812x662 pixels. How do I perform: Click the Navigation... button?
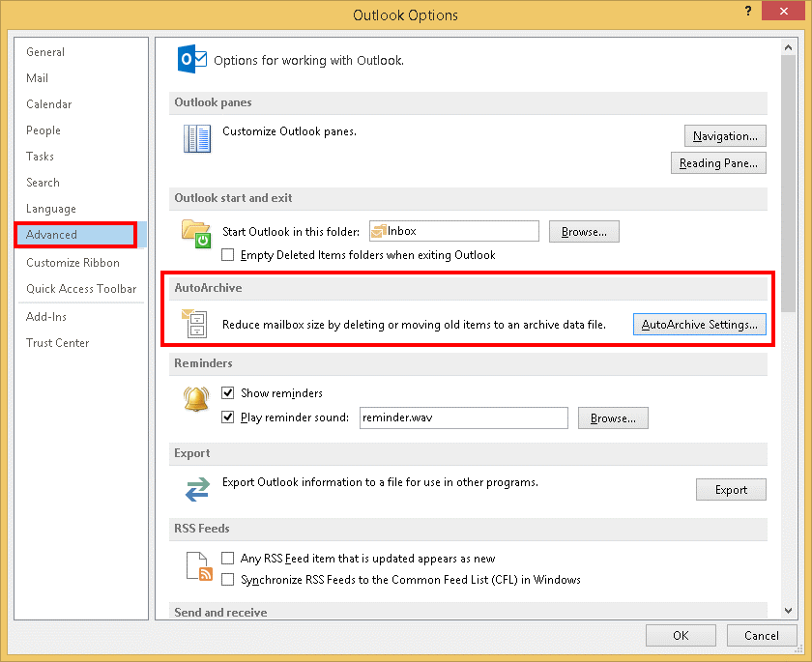725,136
